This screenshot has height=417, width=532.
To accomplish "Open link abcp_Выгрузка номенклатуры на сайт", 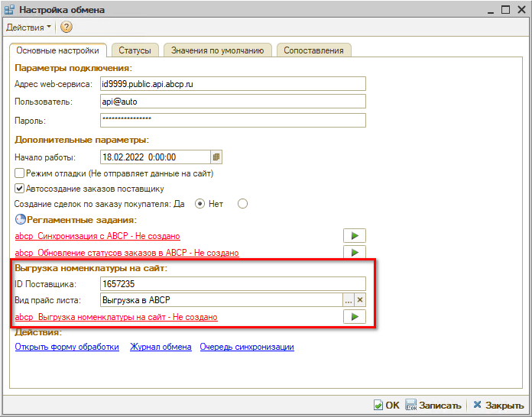I will (116, 317).
